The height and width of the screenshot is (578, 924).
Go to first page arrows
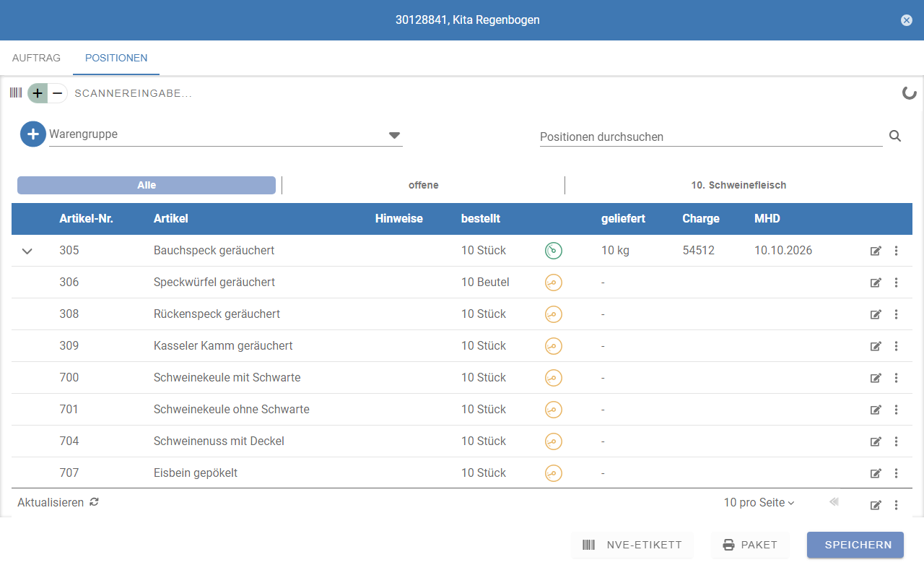click(834, 501)
